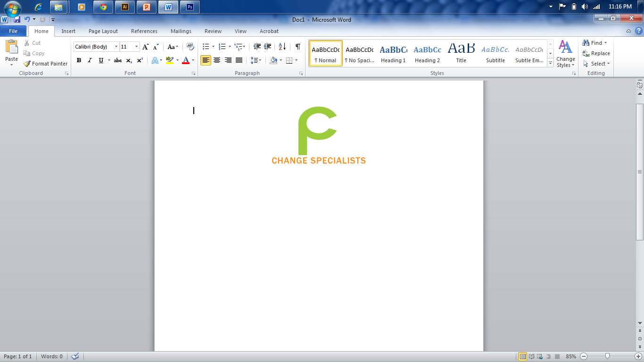644x362 pixels.
Task: Apply Text Effects to the text
Action: (x=155, y=60)
